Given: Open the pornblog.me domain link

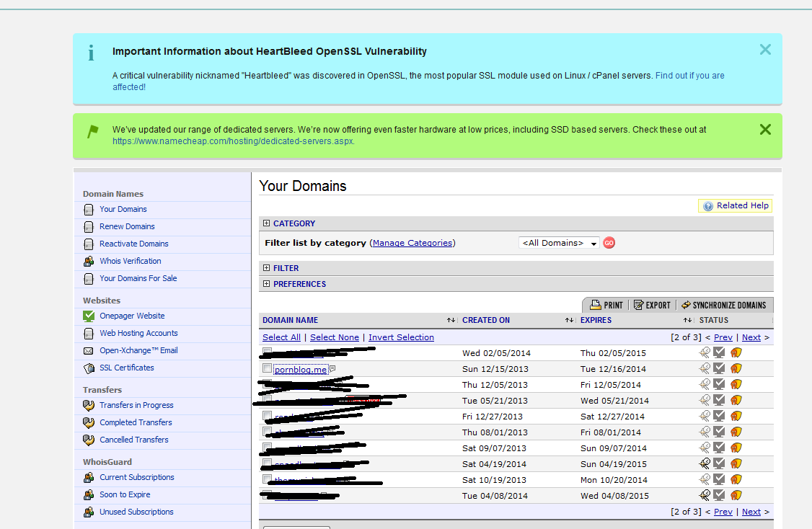Looking at the screenshot, I should coord(301,370).
